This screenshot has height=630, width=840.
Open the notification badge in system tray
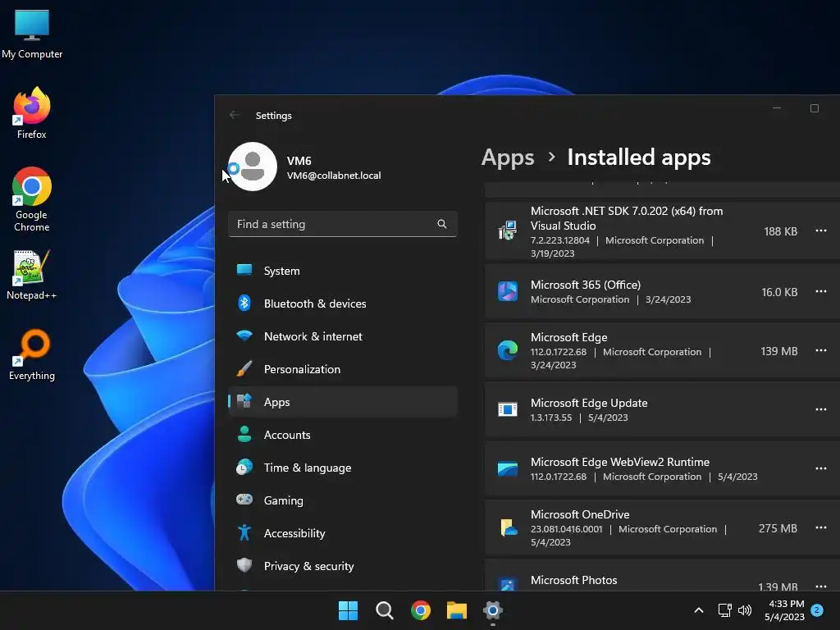pos(817,610)
